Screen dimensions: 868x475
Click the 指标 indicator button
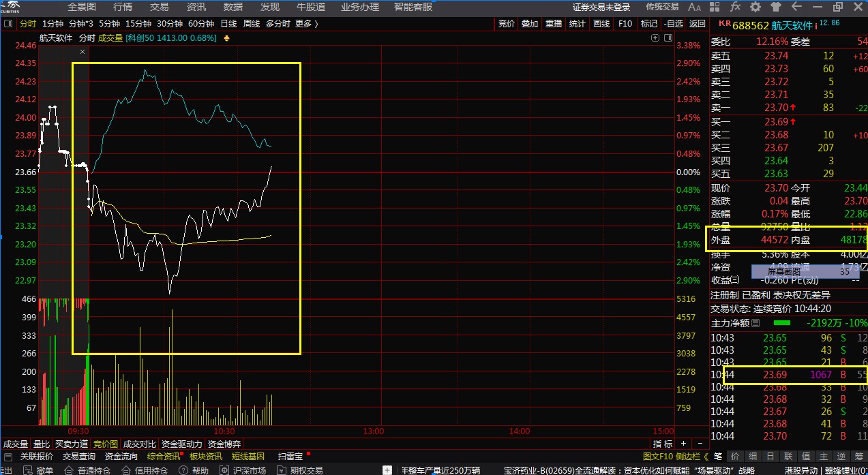(663, 444)
